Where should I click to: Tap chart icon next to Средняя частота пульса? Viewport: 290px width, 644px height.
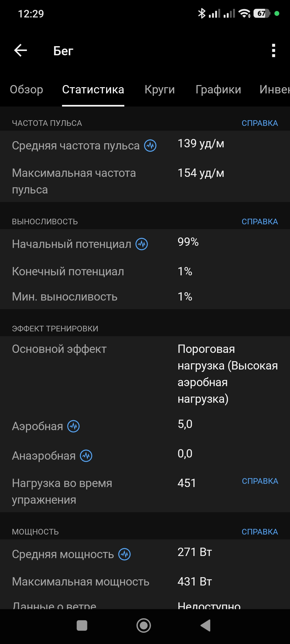150,146
